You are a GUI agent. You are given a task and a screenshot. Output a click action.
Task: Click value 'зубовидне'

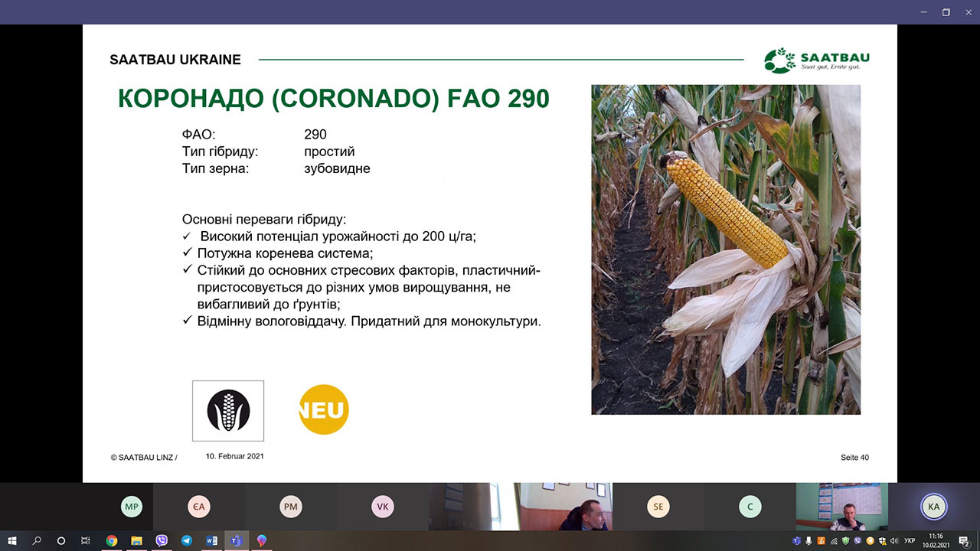337,168
